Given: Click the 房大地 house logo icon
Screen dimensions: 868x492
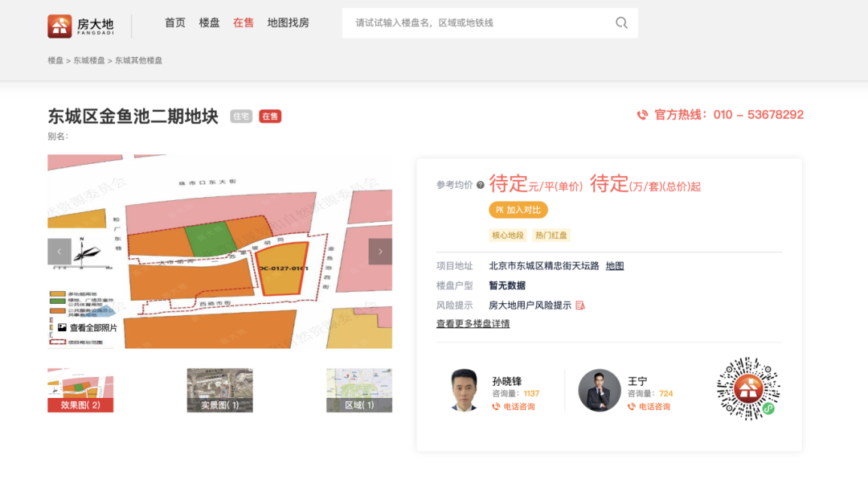Looking at the screenshot, I should tap(59, 23).
